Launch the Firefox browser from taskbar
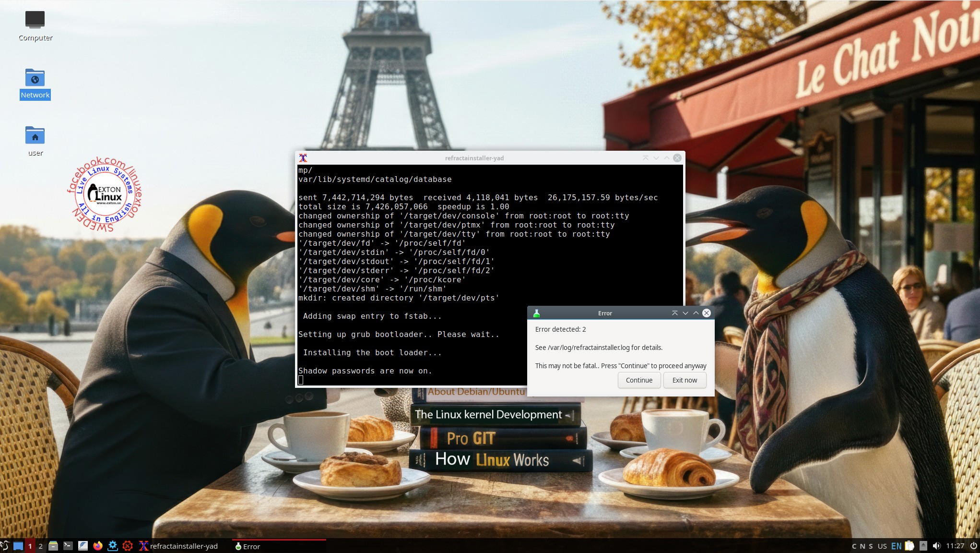The height and width of the screenshot is (553, 980). (x=98, y=546)
